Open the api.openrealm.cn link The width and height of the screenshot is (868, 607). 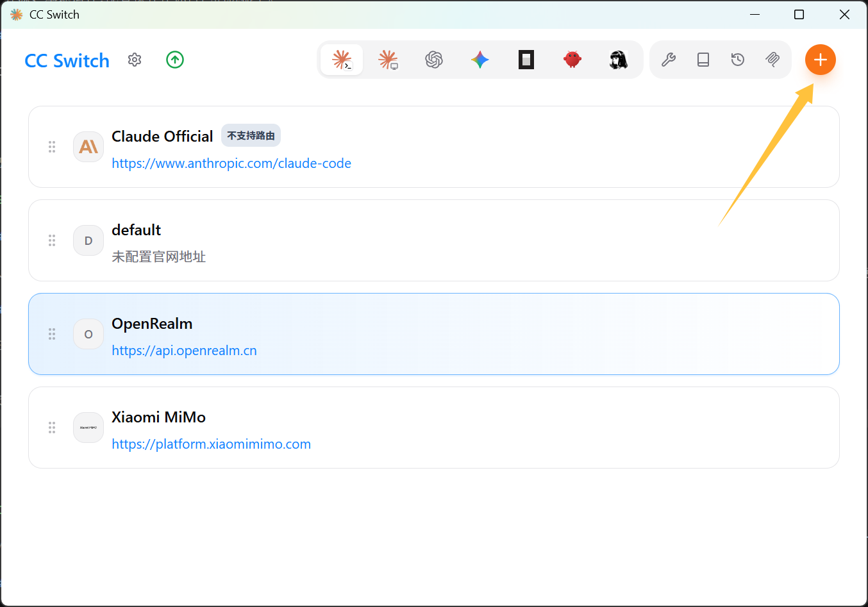(184, 351)
